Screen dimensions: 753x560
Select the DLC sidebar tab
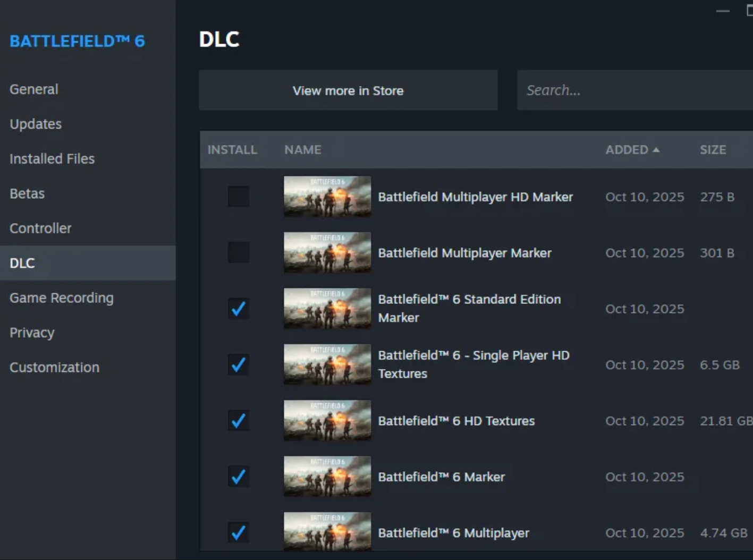pos(88,263)
